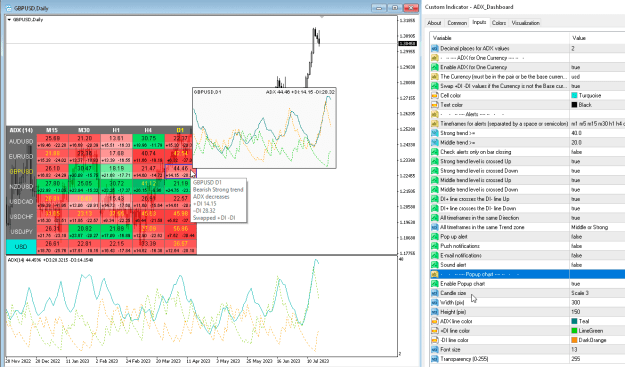The image size is (625, 367).
Task: Click the icon beside Push notifications
Action: point(435,246)
